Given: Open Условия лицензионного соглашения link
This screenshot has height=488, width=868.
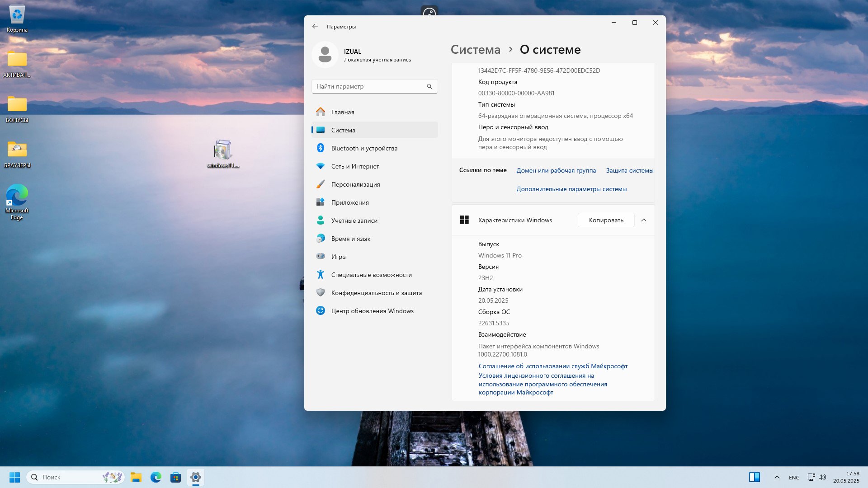Looking at the screenshot, I should [542, 384].
